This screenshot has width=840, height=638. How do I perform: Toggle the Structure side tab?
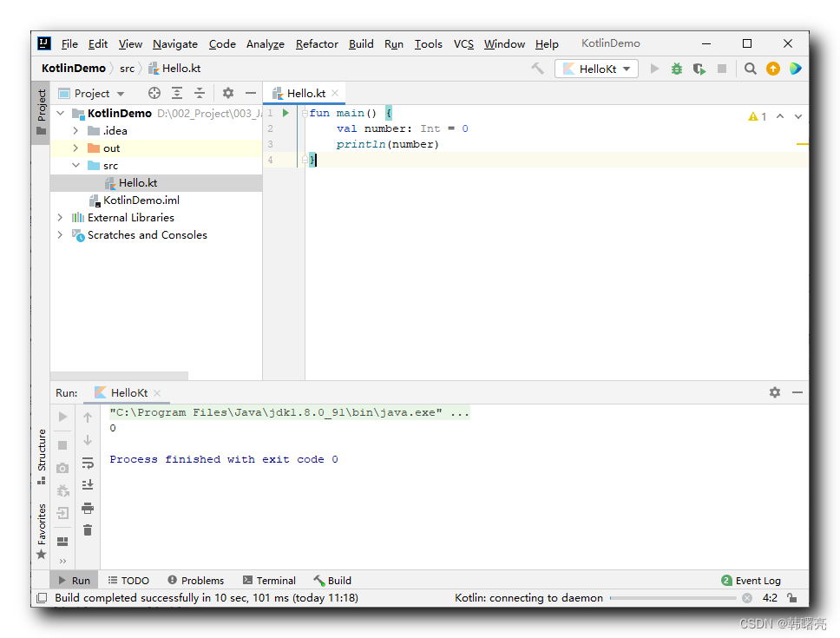(x=42, y=457)
